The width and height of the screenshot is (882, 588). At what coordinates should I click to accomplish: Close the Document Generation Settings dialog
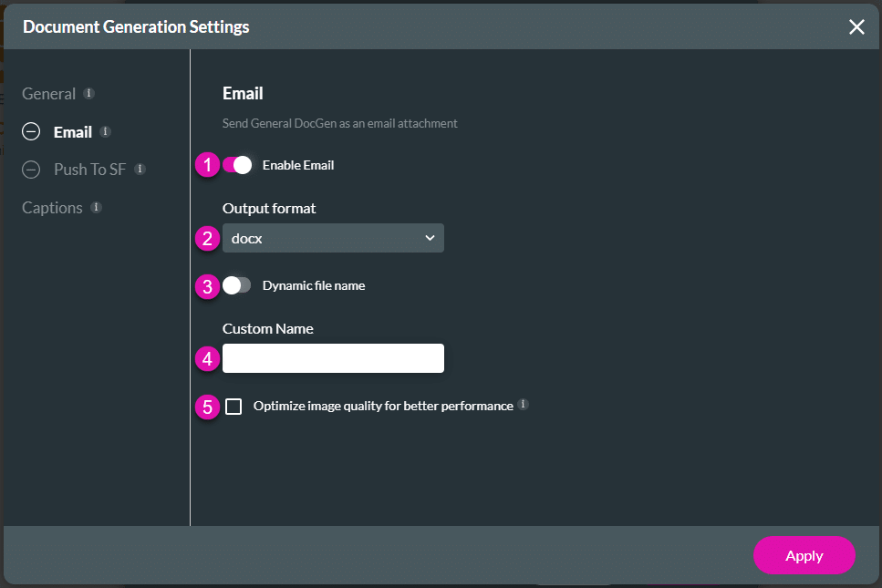[856, 26]
